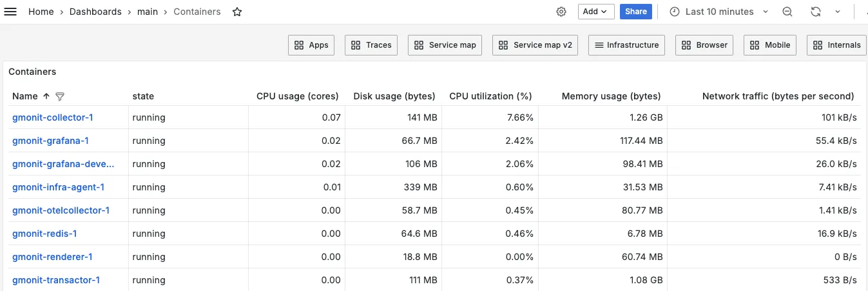This screenshot has height=291, width=868.
Task: Open the Last 10 minutes time picker
Action: pos(719,12)
